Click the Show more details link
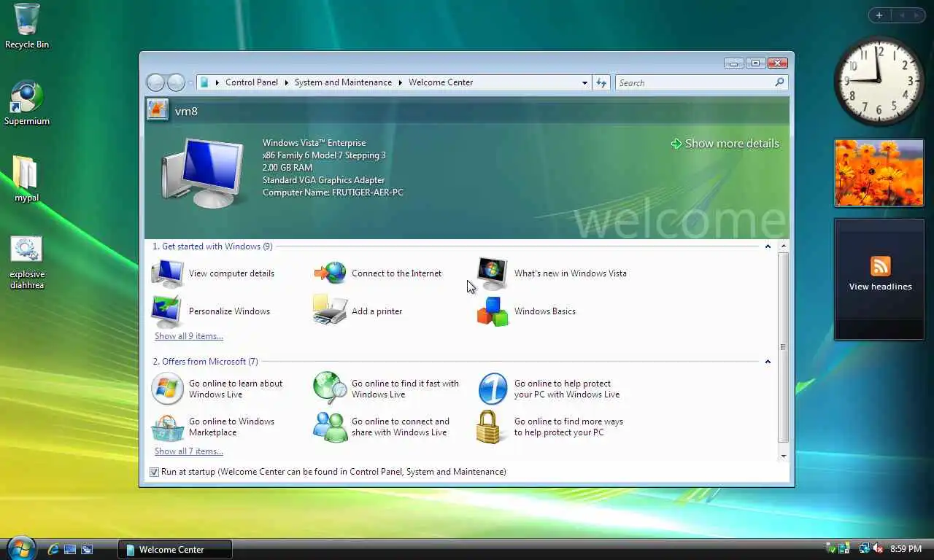This screenshot has width=934, height=560. tap(732, 144)
